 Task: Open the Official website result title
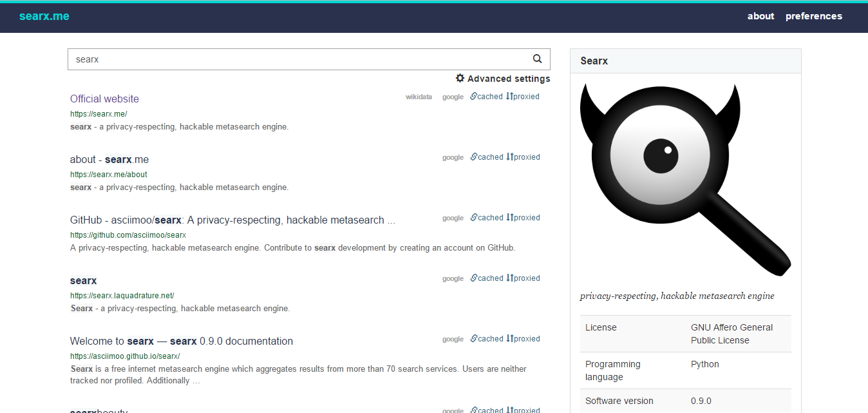(104, 99)
